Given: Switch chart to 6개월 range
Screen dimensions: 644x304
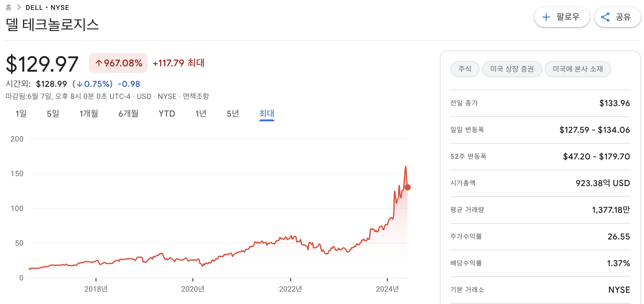Looking at the screenshot, I should [x=128, y=114].
